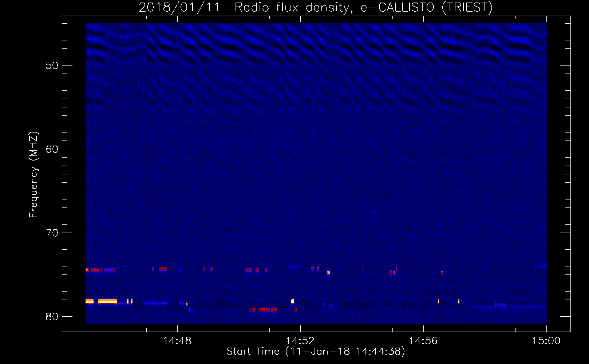The height and width of the screenshot is (364, 589).
Task: Click the 14:48 time tick label
Action: (x=177, y=341)
